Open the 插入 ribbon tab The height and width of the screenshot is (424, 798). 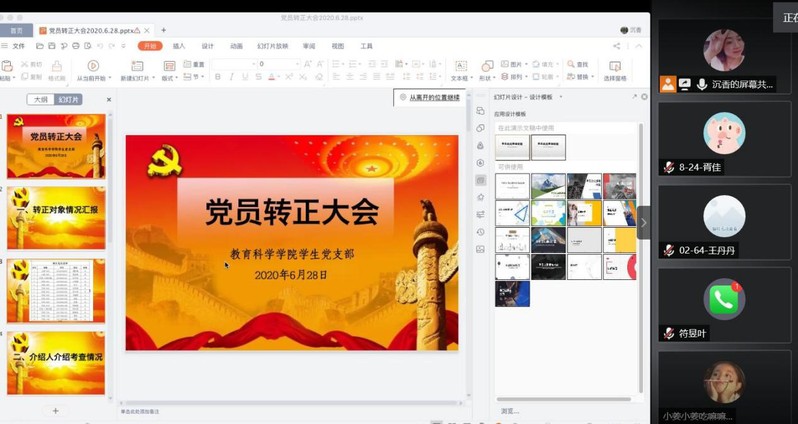coord(179,46)
